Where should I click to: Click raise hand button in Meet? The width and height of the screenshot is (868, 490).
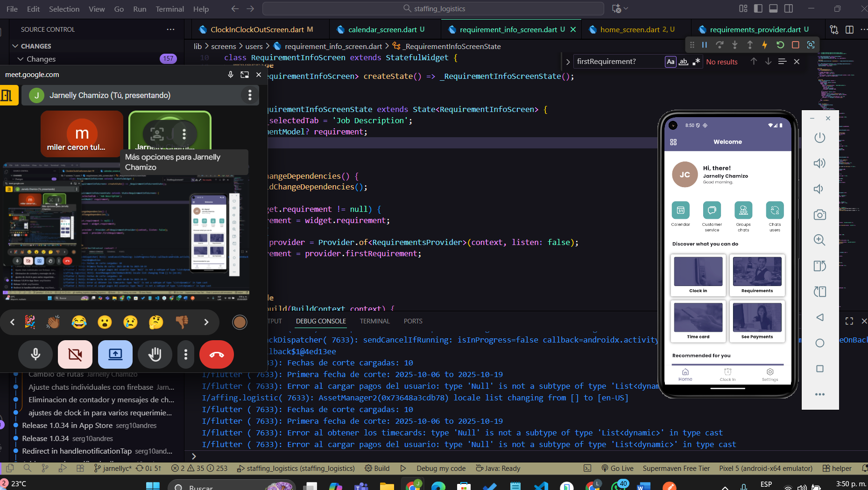155,355
